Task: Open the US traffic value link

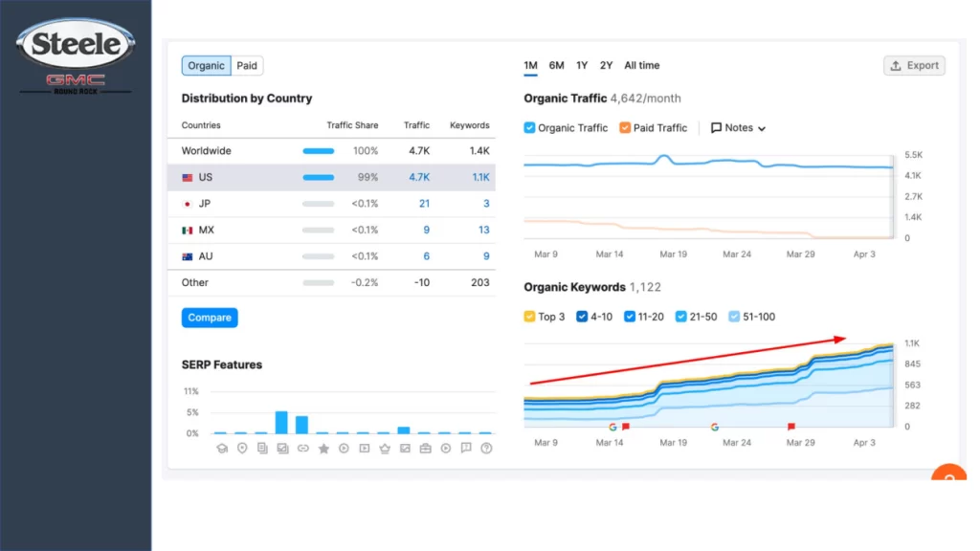Action: 419,177
